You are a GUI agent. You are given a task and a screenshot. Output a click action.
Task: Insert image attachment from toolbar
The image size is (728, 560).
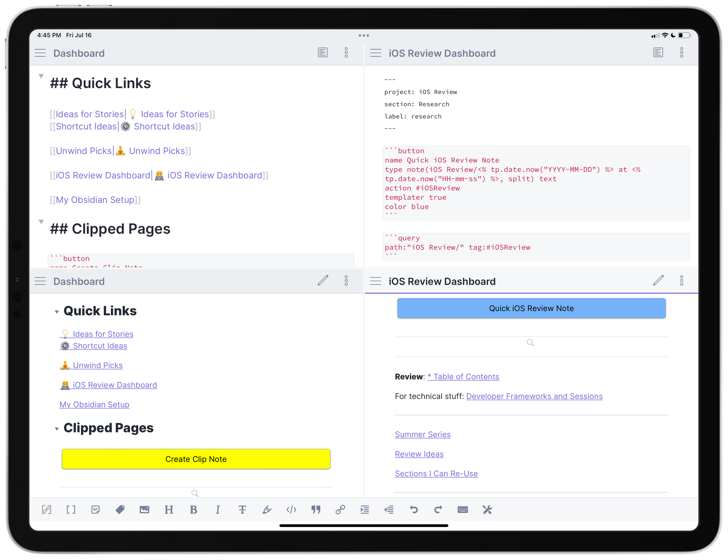tap(144, 510)
